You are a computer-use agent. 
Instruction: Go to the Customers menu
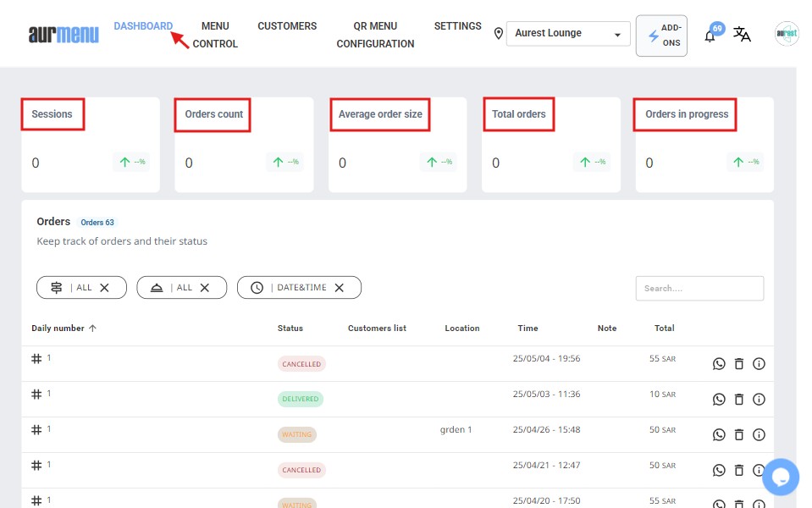click(x=287, y=26)
